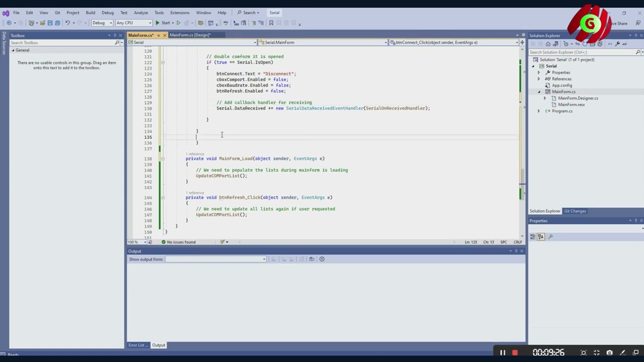Collapse the MainForm_Load method outline
644x362 pixels.
[x=163, y=158]
